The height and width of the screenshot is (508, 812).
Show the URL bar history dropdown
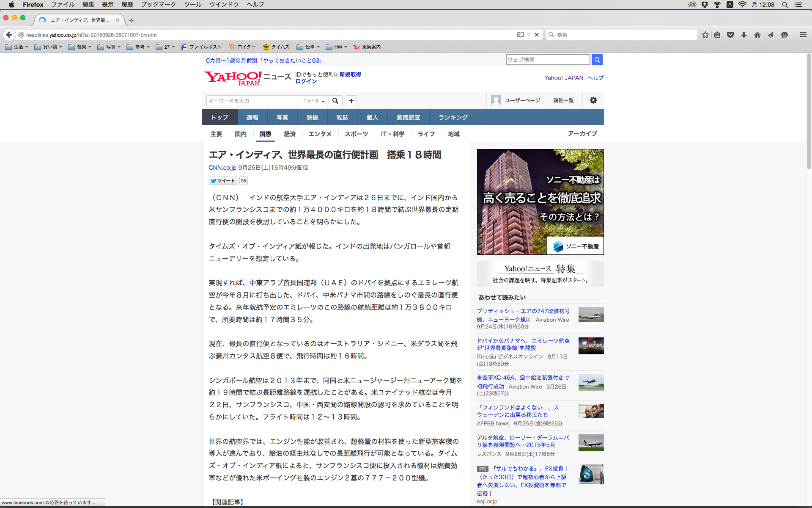529,35
